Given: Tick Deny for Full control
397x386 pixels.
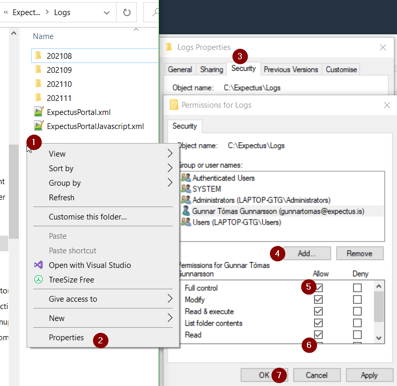Looking at the screenshot, I should pos(357,287).
